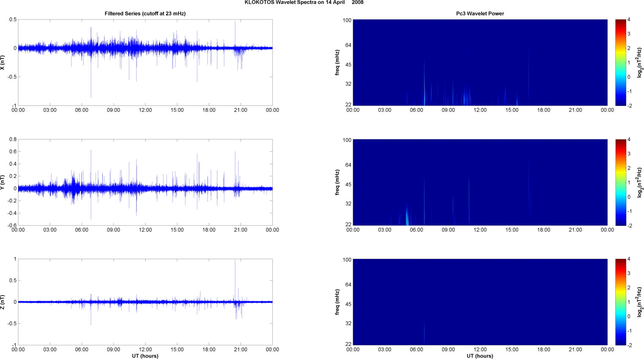Select the "Pc3 Wavelet Power" heading
The height and width of the screenshot is (359, 644).
pos(480,13)
